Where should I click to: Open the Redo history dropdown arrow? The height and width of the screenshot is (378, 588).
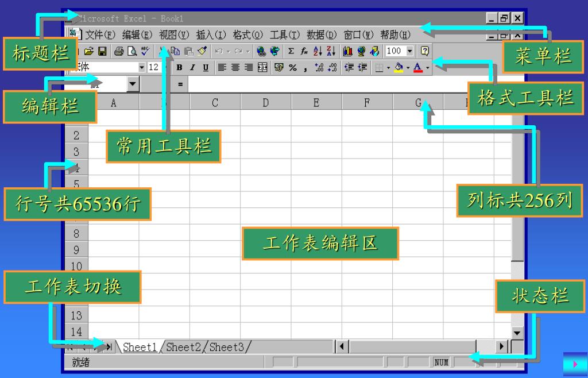[248, 51]
